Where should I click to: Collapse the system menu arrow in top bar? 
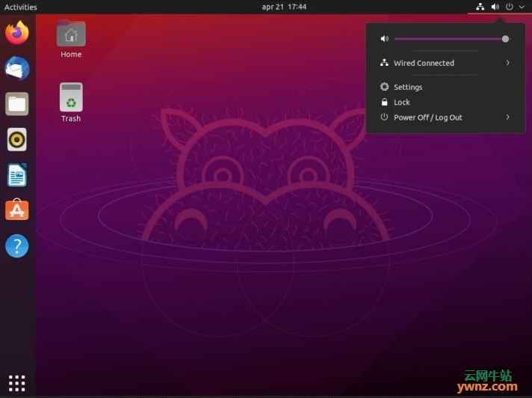pyautogui.click(x=522, y=7)
